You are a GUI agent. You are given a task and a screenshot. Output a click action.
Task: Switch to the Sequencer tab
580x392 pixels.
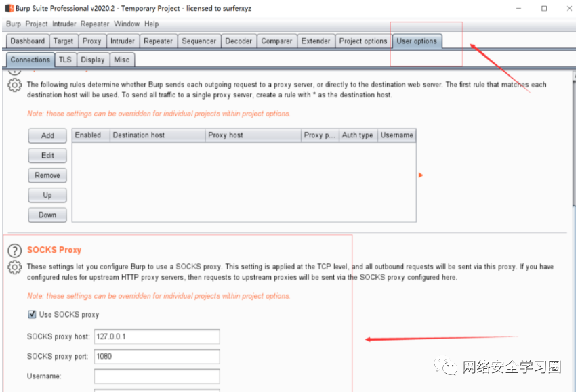pos(199,41)
